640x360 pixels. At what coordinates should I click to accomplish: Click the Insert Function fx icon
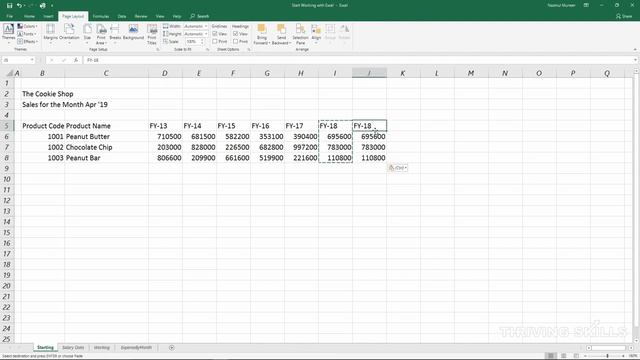click(76, 60)
